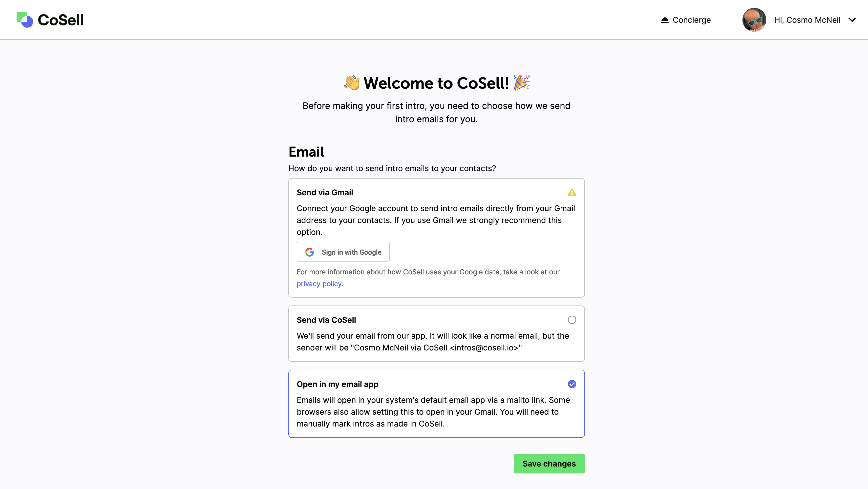Open the privacy policy link
The image size is (868, 489).
319,284
